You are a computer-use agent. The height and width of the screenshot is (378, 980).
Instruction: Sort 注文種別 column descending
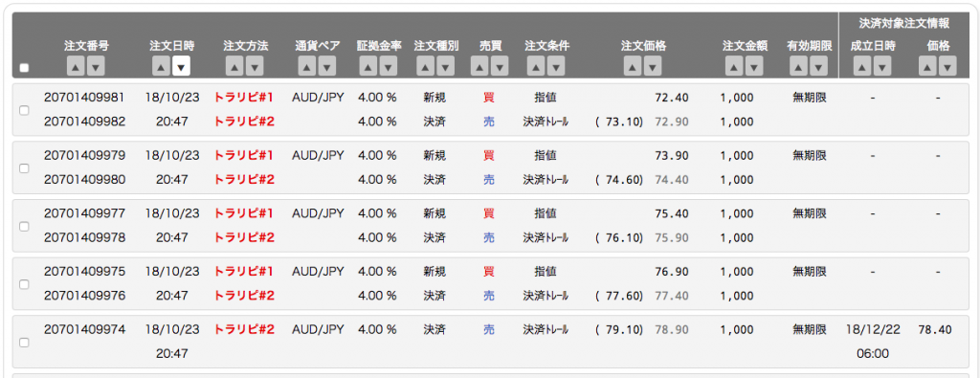[445, 66]
